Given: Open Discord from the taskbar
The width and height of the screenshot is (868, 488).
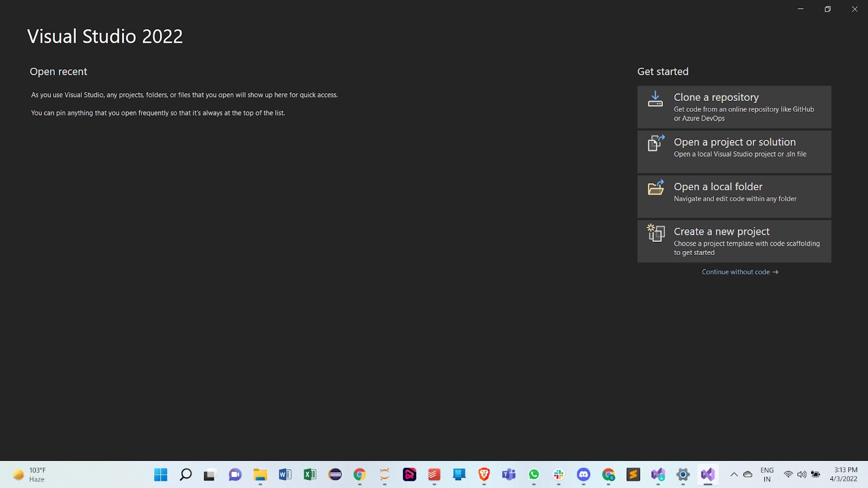Looking at the screenshot, I should click(584, 475).
